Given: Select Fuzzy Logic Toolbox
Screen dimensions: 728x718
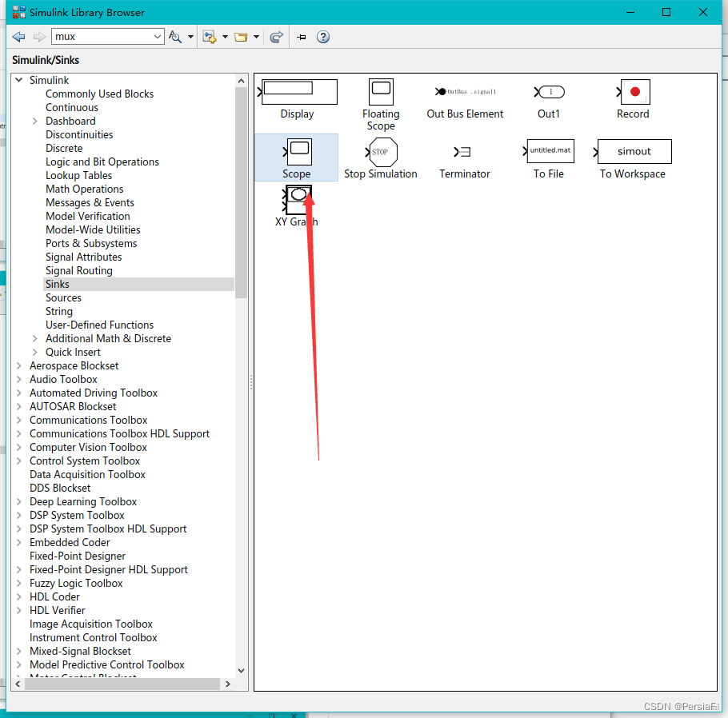Looking at the screenshot, I should point(76,583).
